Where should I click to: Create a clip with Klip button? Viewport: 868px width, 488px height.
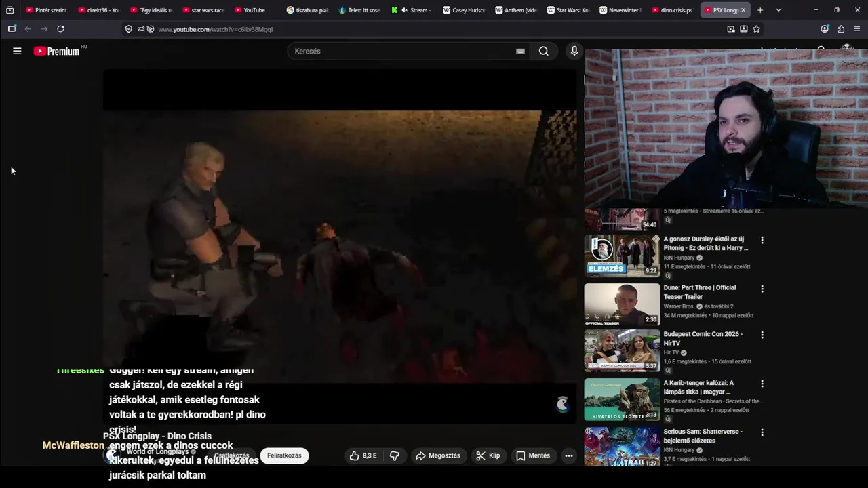(488, 455)
